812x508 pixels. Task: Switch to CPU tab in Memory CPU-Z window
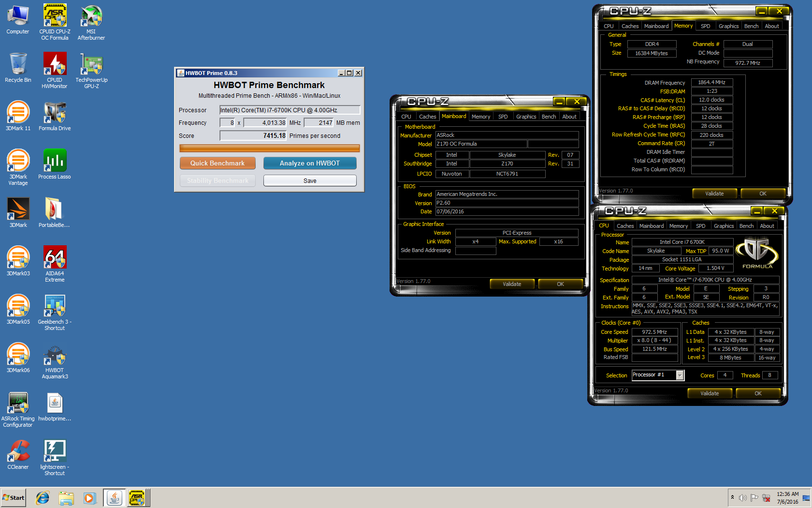click(609, 26)
